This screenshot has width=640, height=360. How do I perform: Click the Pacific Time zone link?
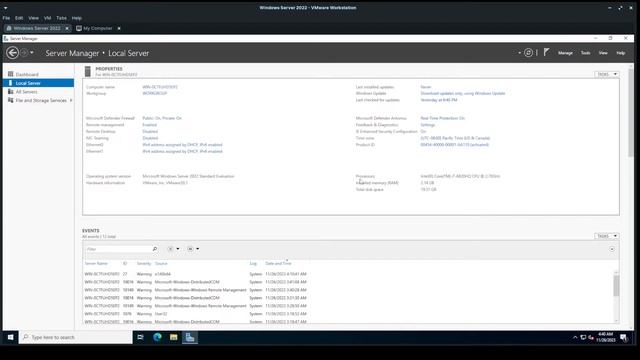click(x=455, y=138)
